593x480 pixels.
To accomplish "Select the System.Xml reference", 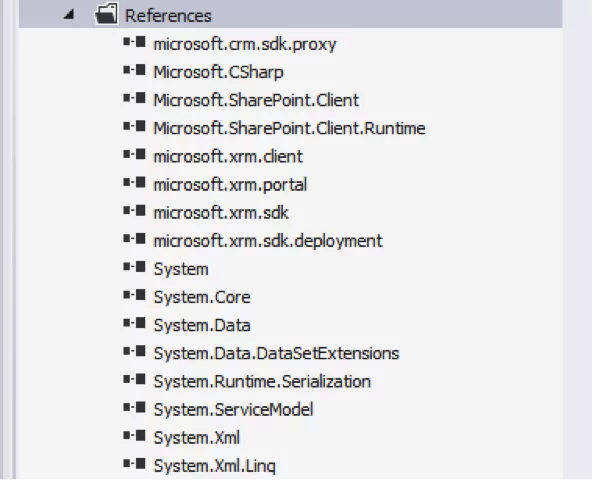I will (197, 438).
